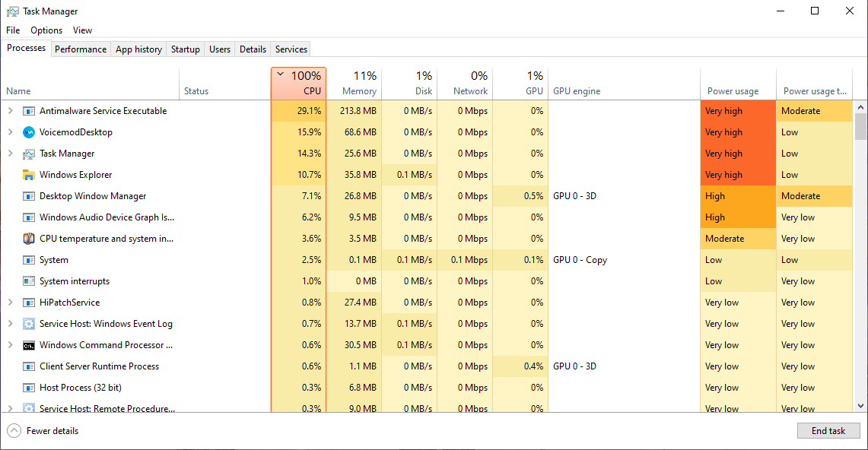Expand the Windows Command Processor group

tap(10, 345)
